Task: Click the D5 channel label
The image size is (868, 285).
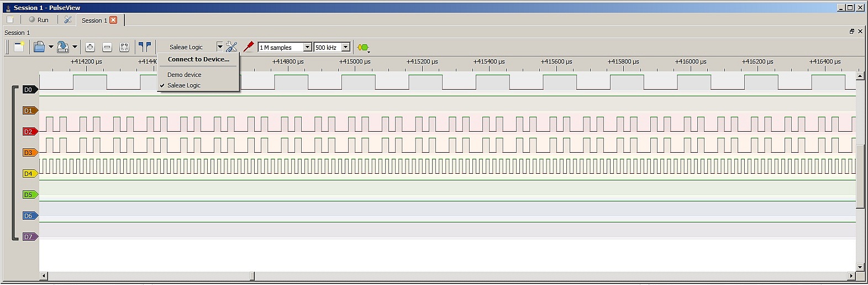Action: [x=30, y=195]
